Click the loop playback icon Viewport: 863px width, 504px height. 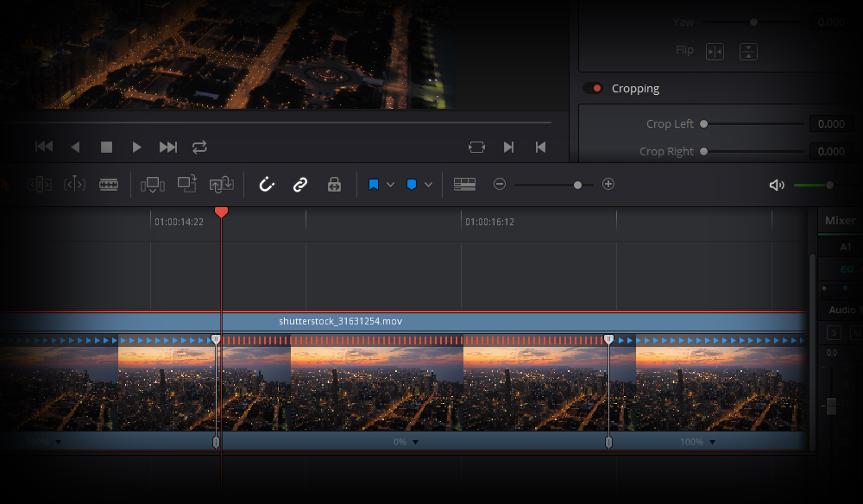point(199,147)
